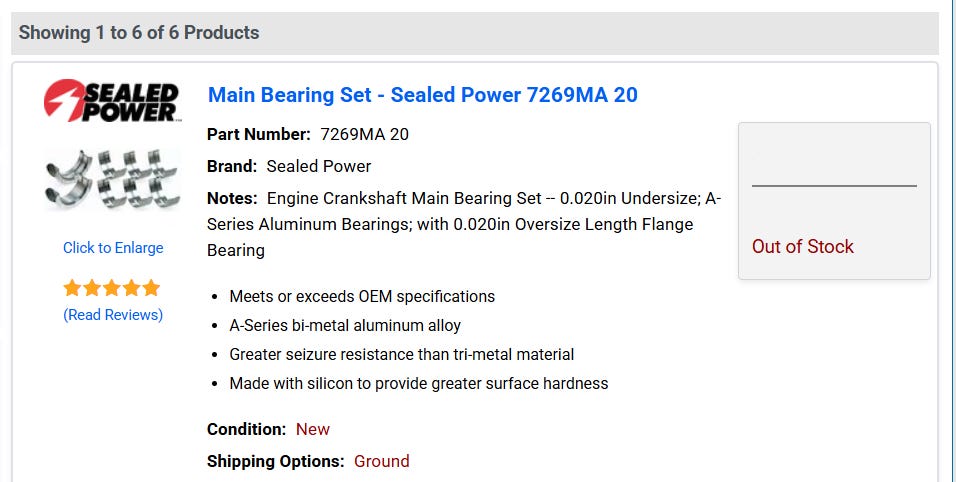Click the third rating star
The height and width of the screenshot is (482, 956).
(x=112, y=289)
